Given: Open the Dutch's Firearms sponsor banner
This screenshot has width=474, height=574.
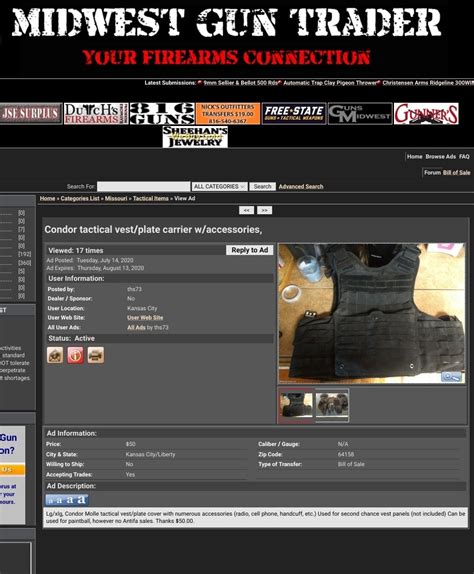Looking at the screenshot, I should point(96,113).
